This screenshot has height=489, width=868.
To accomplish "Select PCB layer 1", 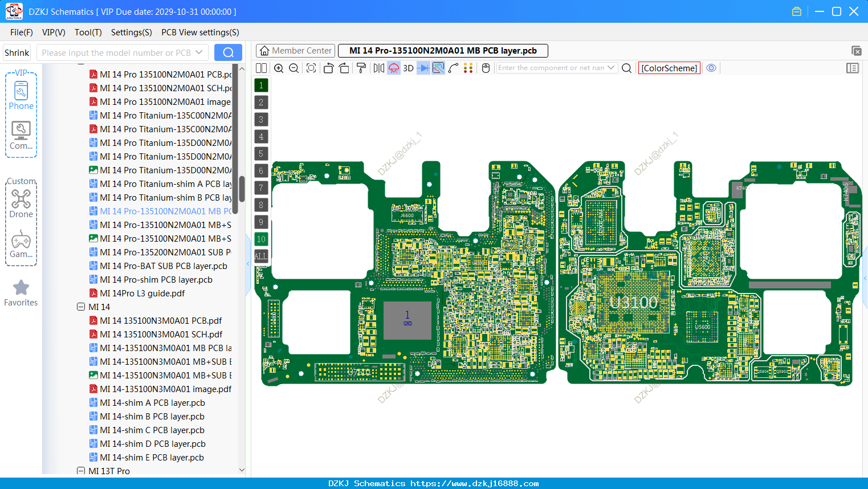I will tap(261, 85).
